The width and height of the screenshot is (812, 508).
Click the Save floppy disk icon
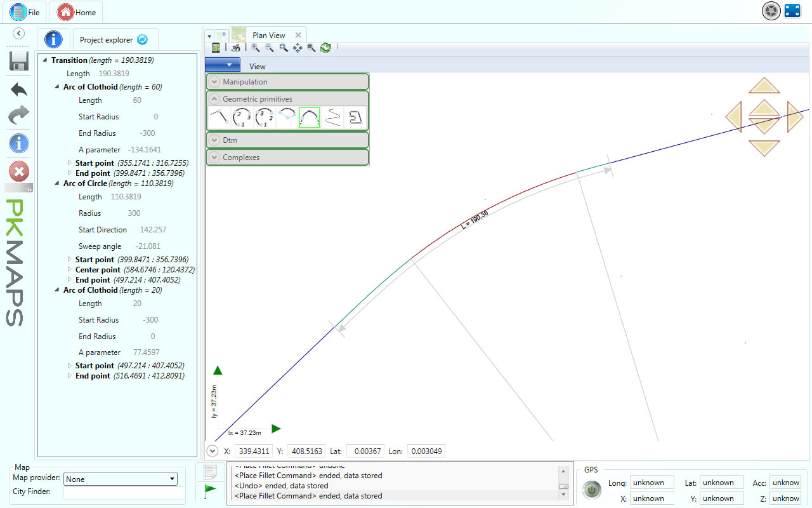coord(19,61)
